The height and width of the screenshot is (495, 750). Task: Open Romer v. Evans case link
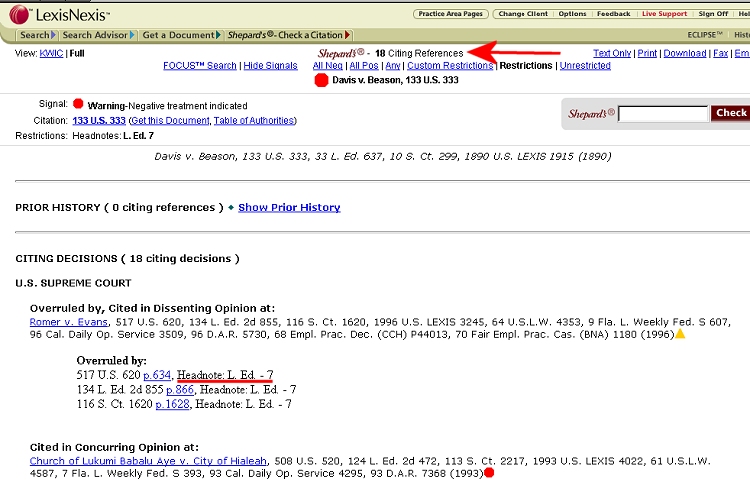[69, 322]
